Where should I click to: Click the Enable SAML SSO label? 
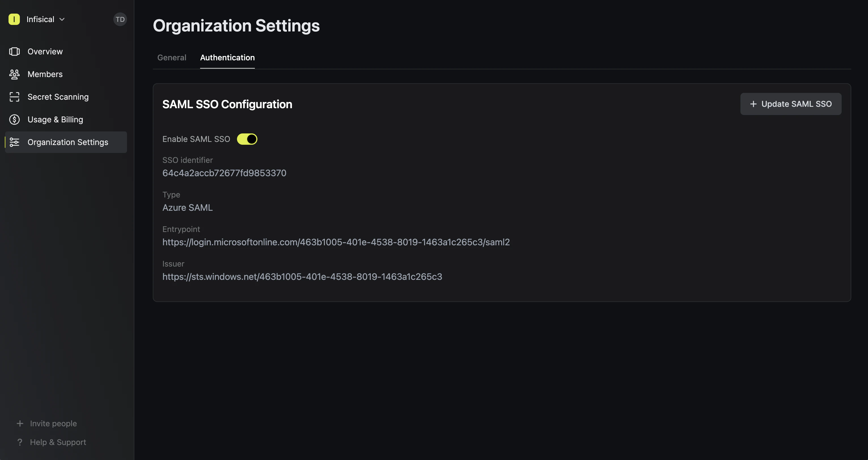pyautogui.click(x=196, y=139)
